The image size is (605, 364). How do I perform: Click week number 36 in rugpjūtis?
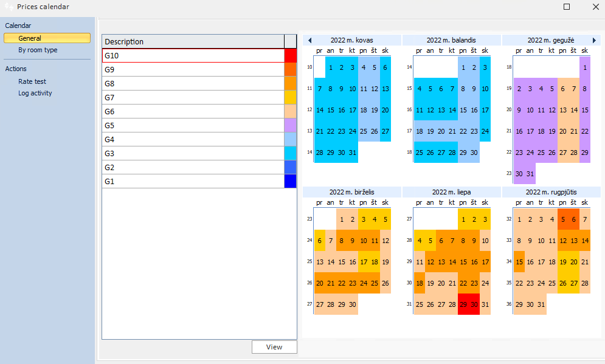509,304
